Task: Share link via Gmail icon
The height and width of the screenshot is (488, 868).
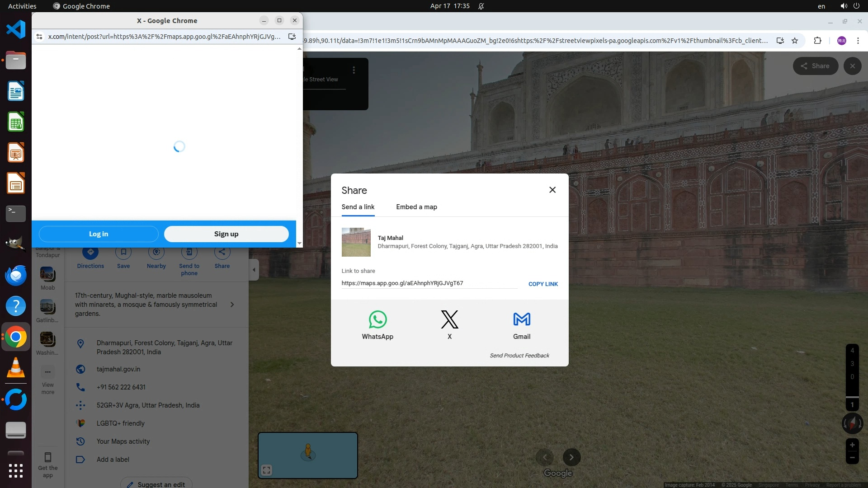Action: (x=522, y=320)
